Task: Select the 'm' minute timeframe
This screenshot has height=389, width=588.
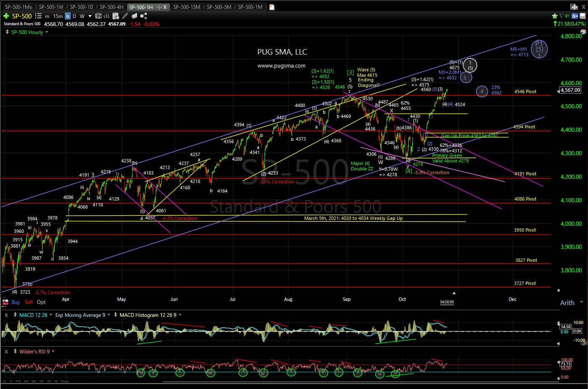Action: pos(47,16)
